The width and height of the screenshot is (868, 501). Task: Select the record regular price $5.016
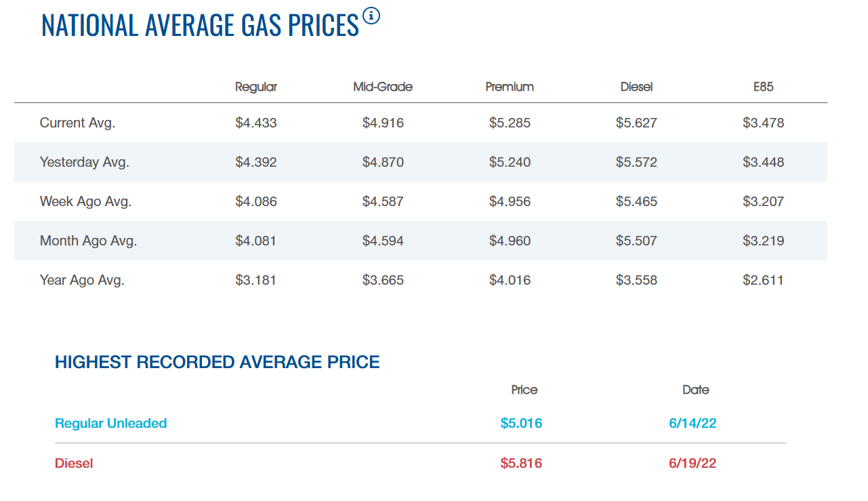[521, 424]
